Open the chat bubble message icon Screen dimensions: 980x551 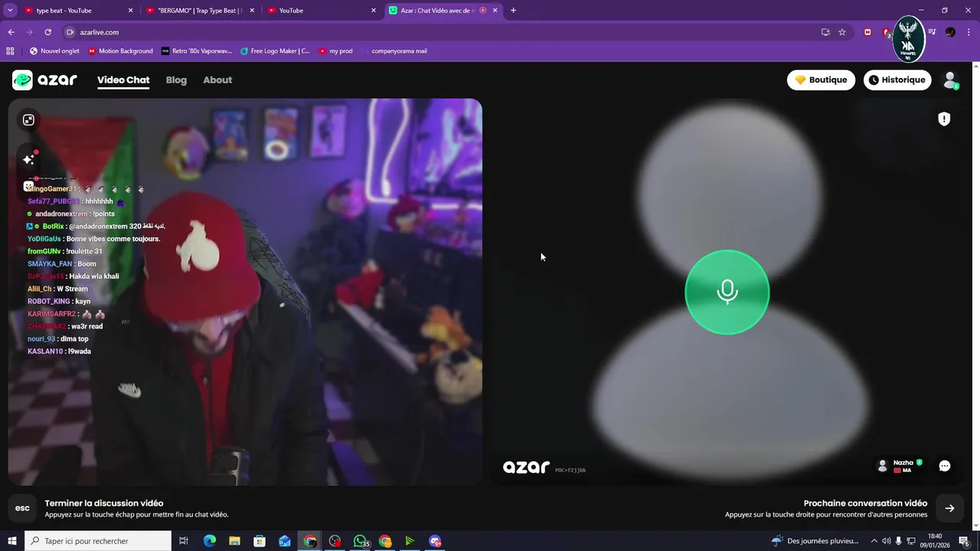(945, 466)
